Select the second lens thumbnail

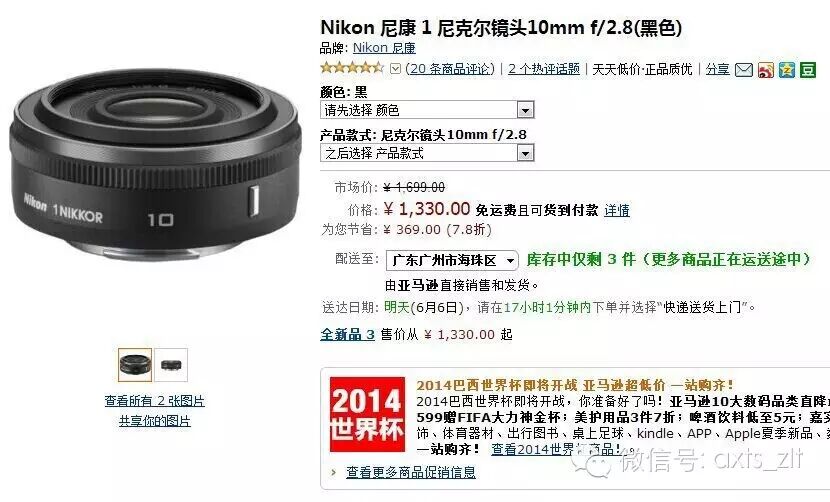[x=171, y=365]
